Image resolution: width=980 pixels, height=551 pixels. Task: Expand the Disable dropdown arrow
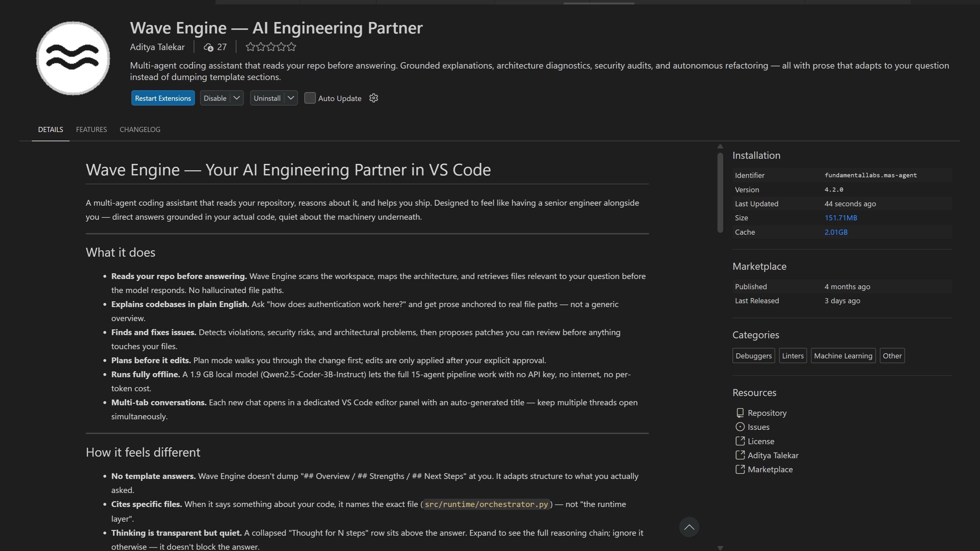click(x=237, y=98)
